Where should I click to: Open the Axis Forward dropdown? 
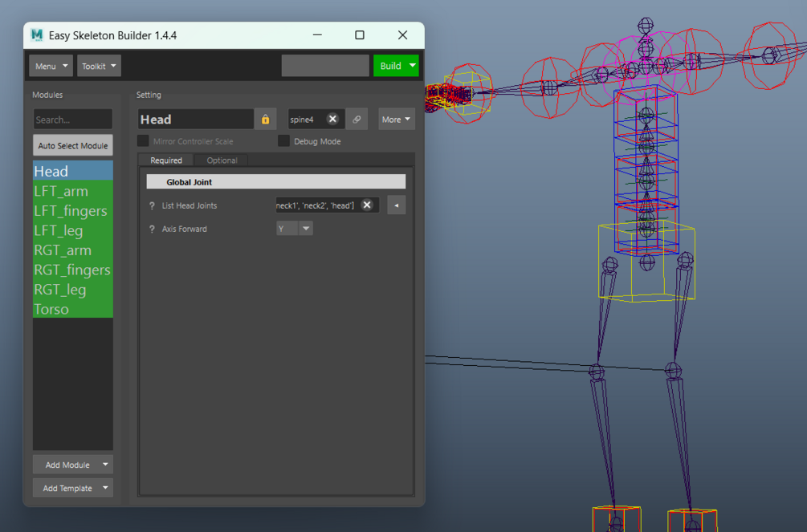[305, 229]
